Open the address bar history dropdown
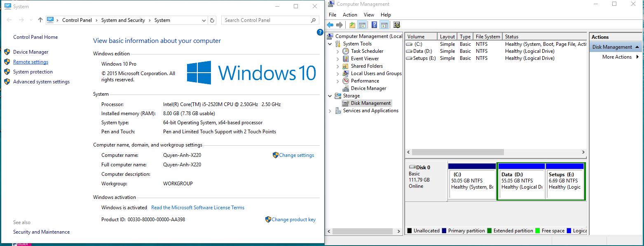This screenshot has height=246, width=644. coord(204,20)
